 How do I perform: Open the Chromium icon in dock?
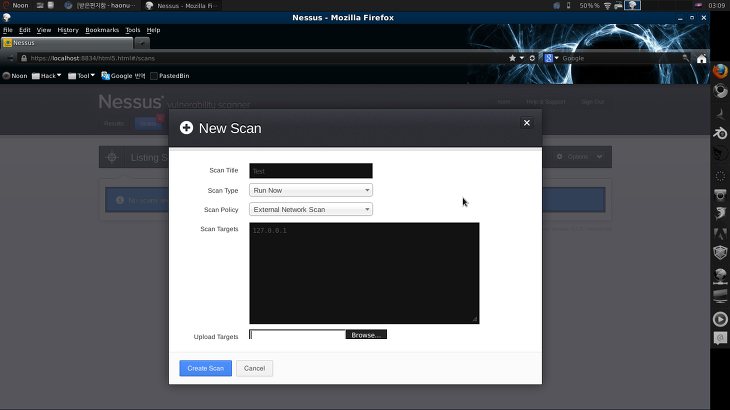[720, 91]
